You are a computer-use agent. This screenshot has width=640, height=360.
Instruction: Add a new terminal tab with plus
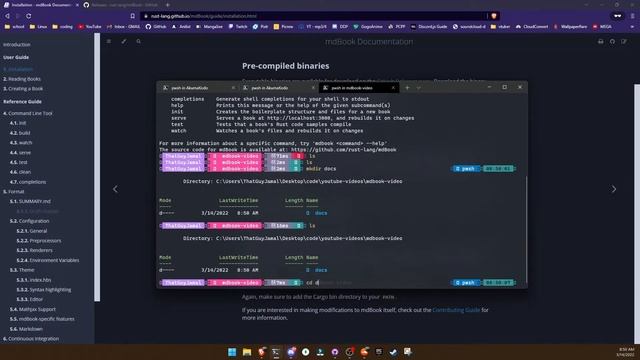click(x=407, y=87)
